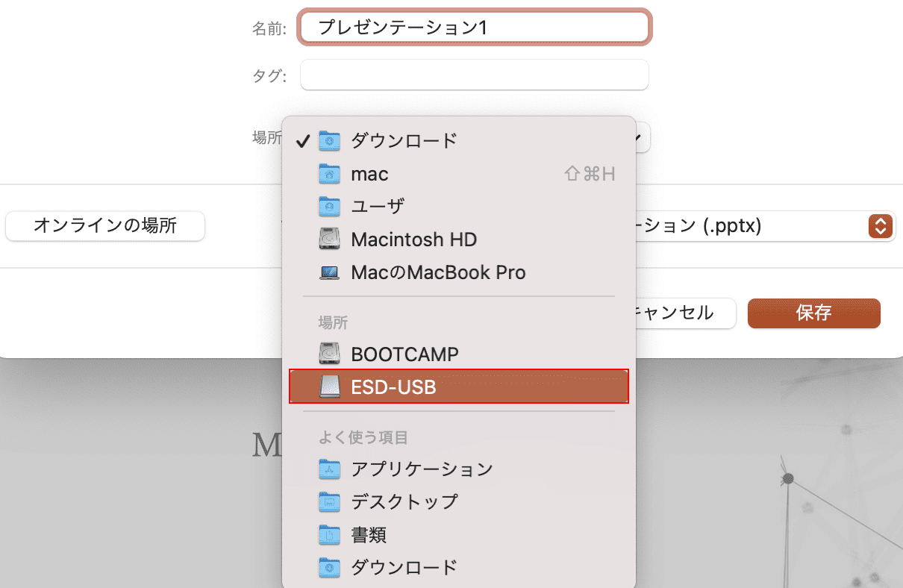Choose デスクトップ favorite folder

458,502
